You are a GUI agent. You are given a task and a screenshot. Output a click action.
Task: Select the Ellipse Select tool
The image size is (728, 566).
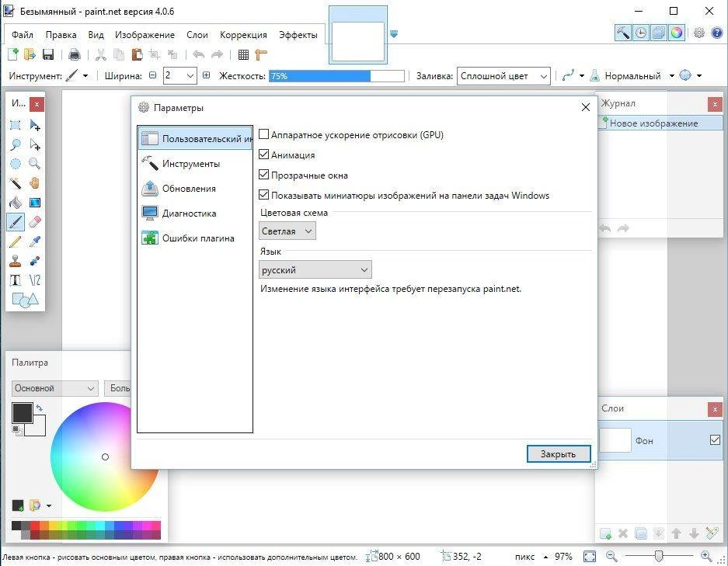pos(16,164)
